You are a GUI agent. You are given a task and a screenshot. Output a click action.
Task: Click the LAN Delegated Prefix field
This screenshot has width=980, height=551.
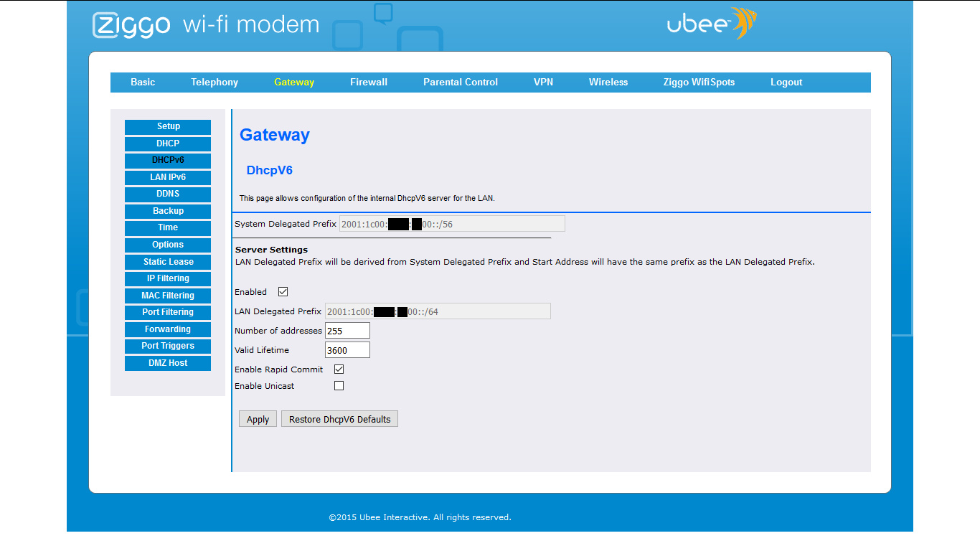pos(438,311)
